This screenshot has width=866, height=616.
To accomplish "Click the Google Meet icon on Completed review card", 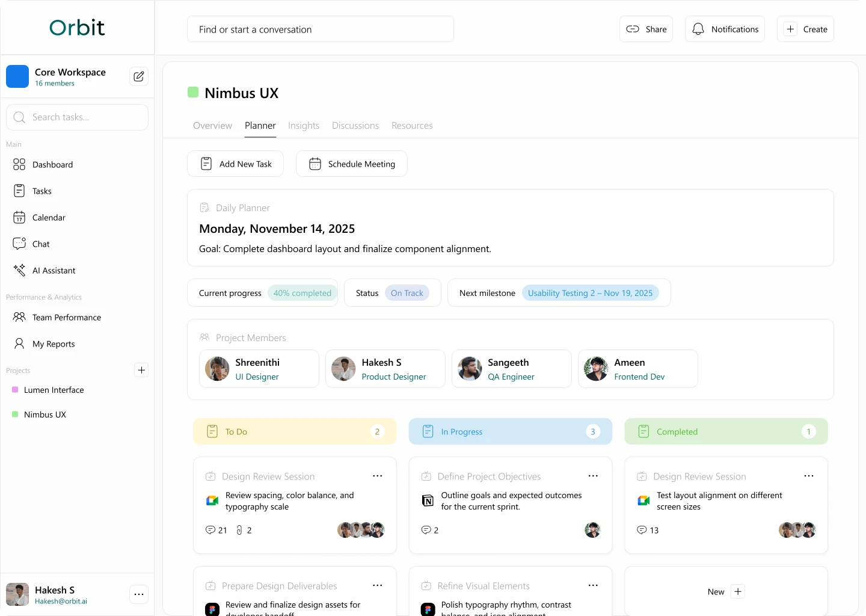I will (x=643, y=500).
